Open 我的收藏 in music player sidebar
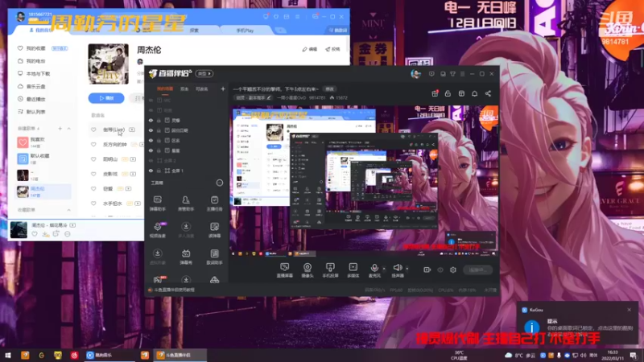This screenshot has height=362, width=644. (x=35, y=48)
